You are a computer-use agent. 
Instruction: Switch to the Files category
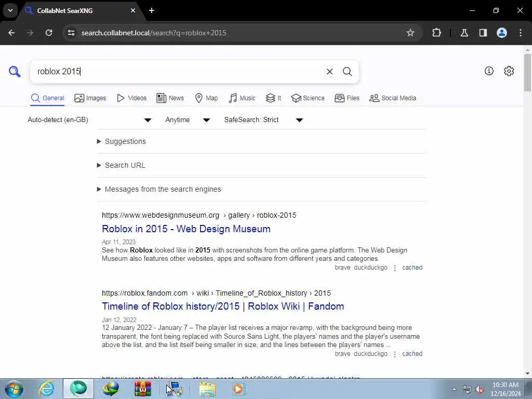coord(347,98)
